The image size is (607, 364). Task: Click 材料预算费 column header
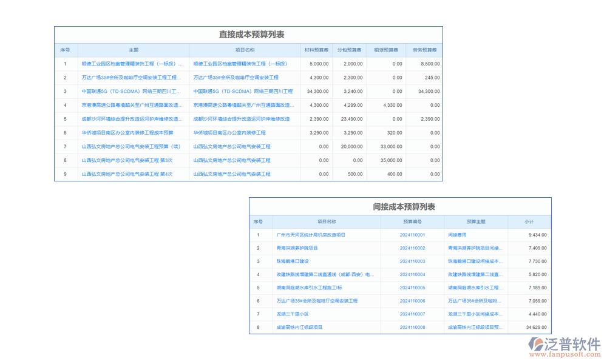pos(316,50)
